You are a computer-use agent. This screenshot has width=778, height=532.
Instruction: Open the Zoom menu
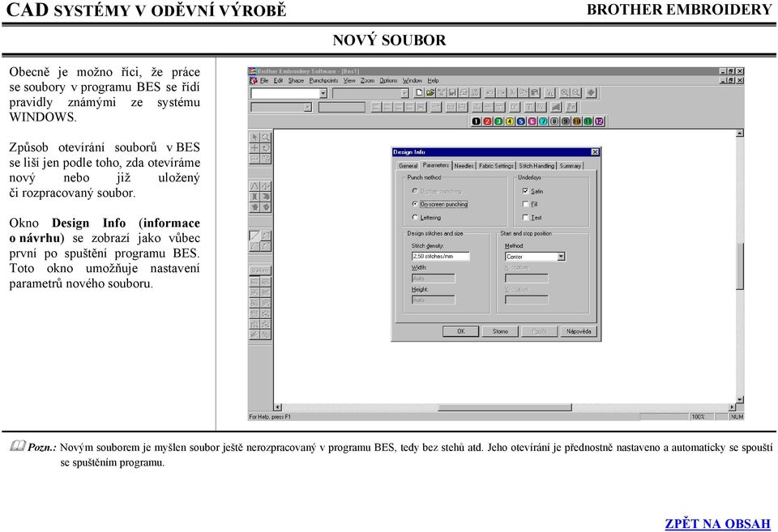367,80
